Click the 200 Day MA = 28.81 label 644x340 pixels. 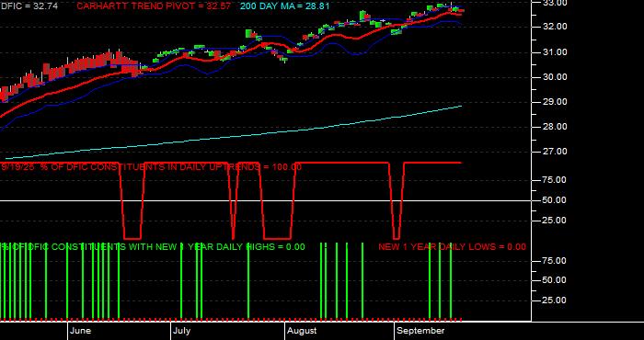tap(284, 6)
